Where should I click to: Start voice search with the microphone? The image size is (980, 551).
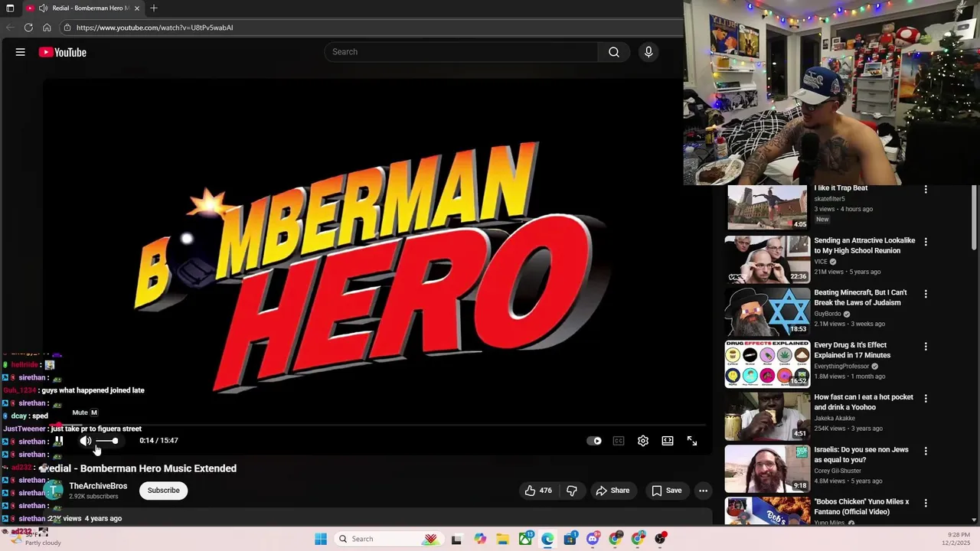coord(648,52)
